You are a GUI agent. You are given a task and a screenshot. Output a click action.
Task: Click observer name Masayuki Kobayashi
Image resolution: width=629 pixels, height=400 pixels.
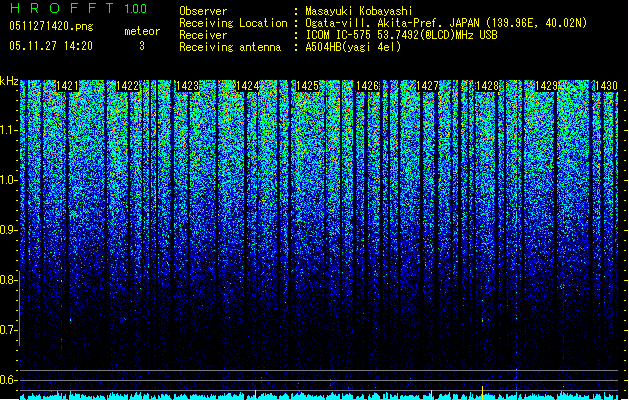[359, 11]
